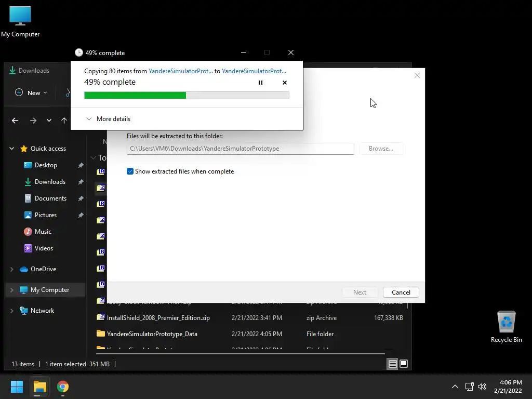Go up one folder level

[64, 121]
